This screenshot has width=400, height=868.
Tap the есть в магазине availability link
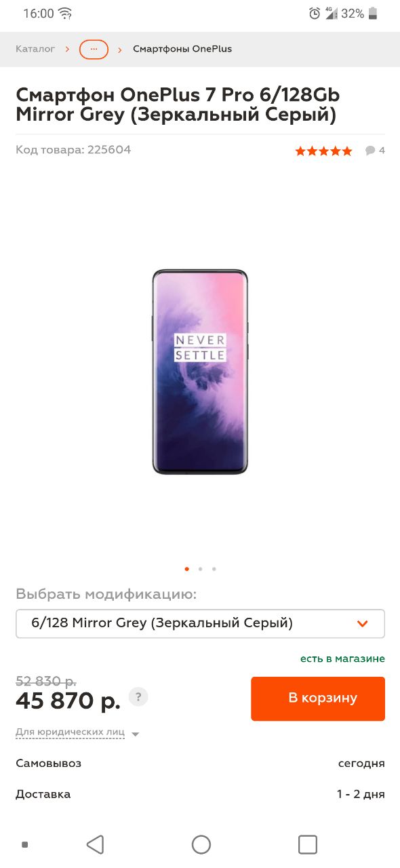click(342, 658)
